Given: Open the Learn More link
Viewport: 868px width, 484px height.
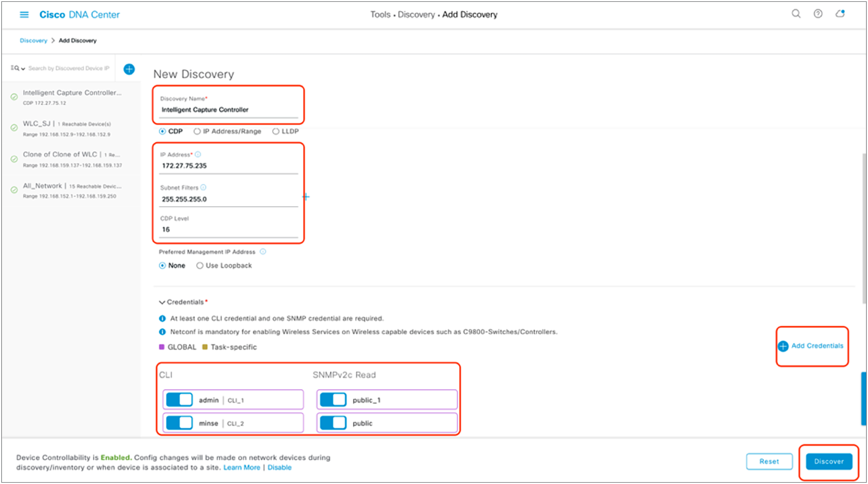Looking at the screenshot, I should (x=241, y=467).
